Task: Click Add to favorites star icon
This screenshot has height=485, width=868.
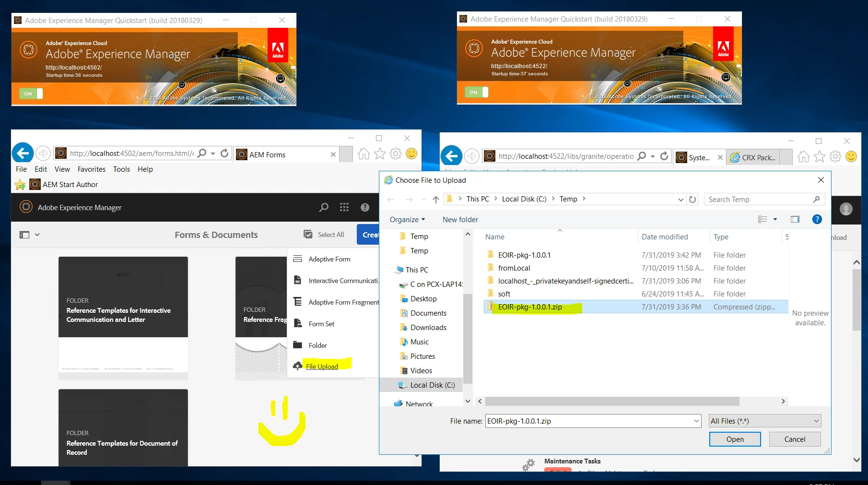Action: pyautogui.click(x=20, y=184)
